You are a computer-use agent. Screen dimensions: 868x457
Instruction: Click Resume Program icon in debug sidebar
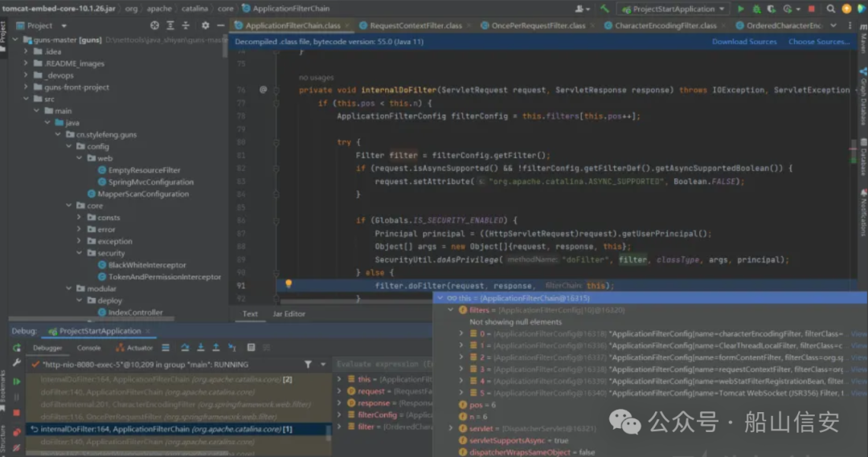(17, 382)
